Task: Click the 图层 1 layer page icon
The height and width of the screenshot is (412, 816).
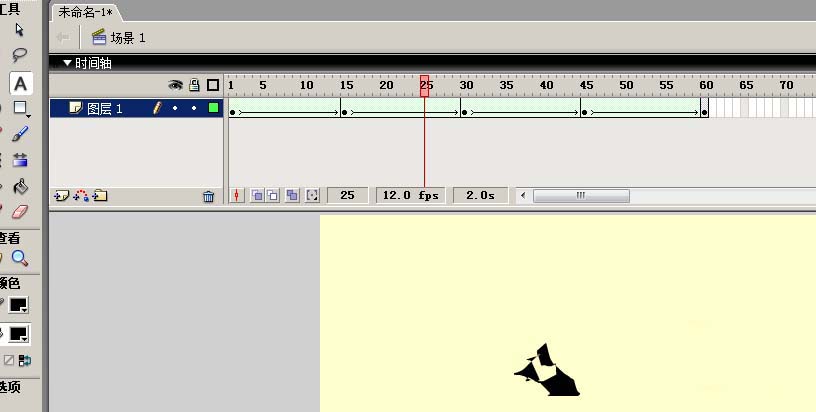Action: 76,108
